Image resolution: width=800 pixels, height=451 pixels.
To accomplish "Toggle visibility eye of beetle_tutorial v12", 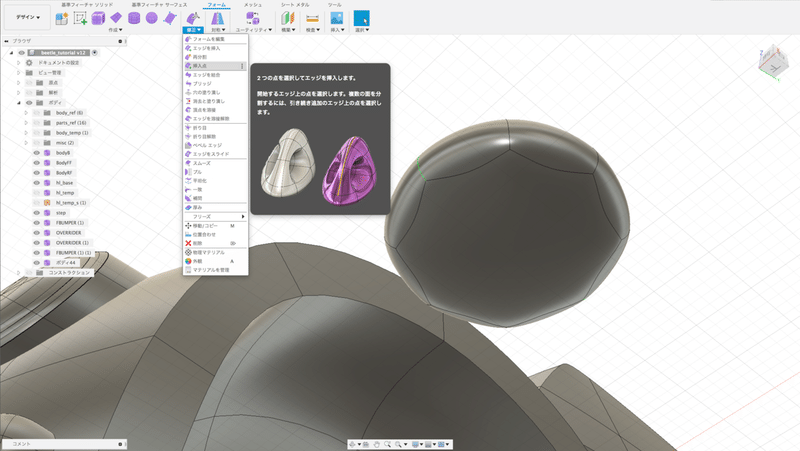I will pos(21,53).
